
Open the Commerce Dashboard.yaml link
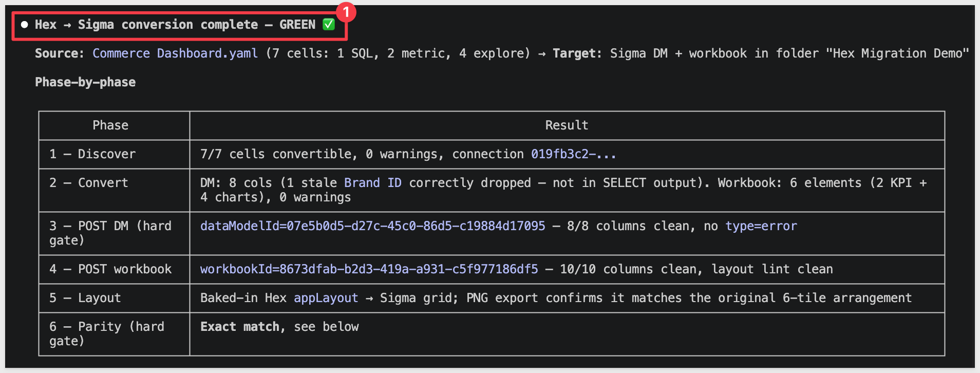click(x=175, y=53)
